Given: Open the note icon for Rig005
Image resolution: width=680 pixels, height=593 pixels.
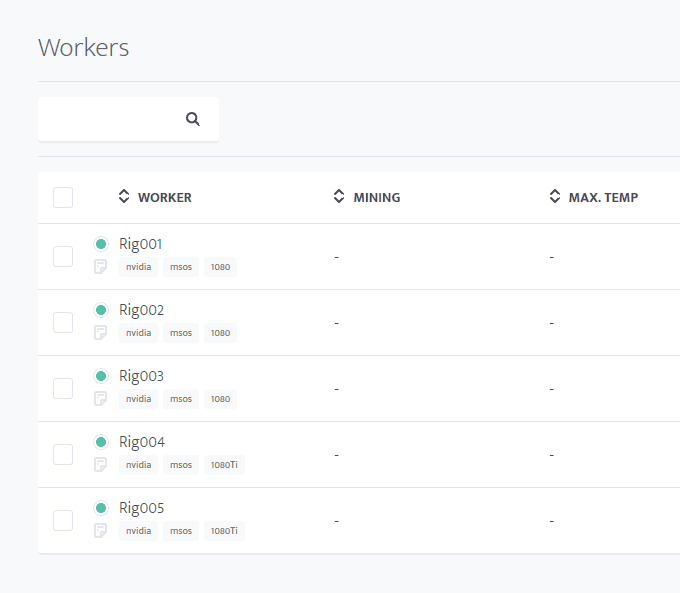Looking at the screenshot, I should click(101, 530).
